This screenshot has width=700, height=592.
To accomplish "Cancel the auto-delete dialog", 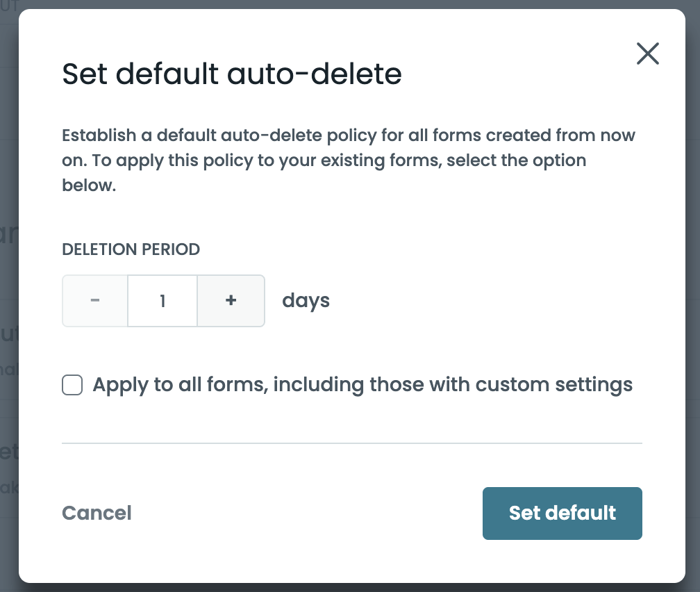I will [97, 513].
